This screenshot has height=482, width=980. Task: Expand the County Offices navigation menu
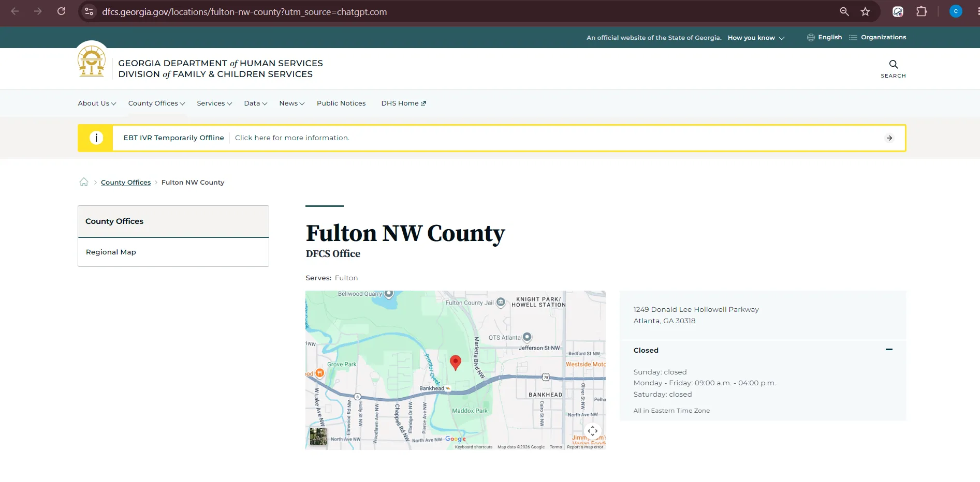click(x=156, y=103)
